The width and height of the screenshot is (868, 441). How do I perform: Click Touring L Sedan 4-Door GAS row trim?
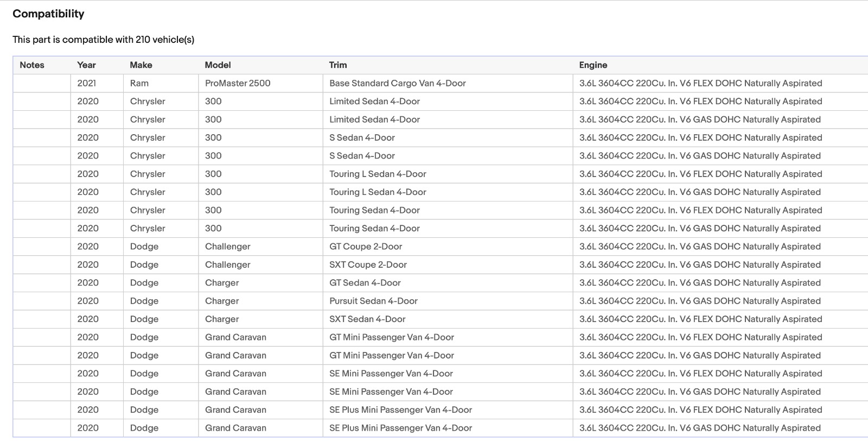tap(378, 192)
